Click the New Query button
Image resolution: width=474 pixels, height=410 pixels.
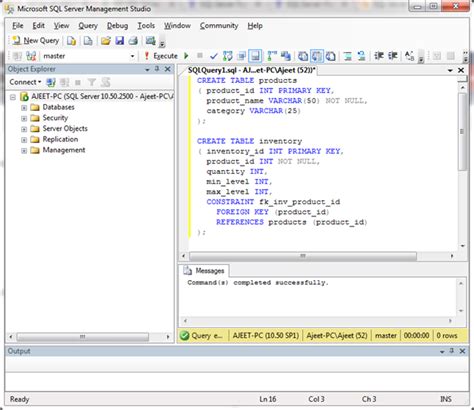(35, 41)
